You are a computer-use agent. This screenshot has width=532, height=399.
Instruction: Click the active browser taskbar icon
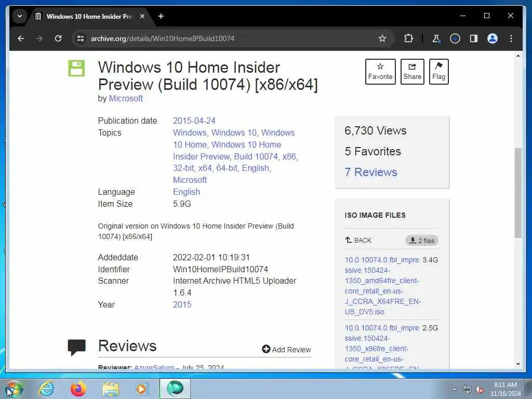[x=175, y=389]
